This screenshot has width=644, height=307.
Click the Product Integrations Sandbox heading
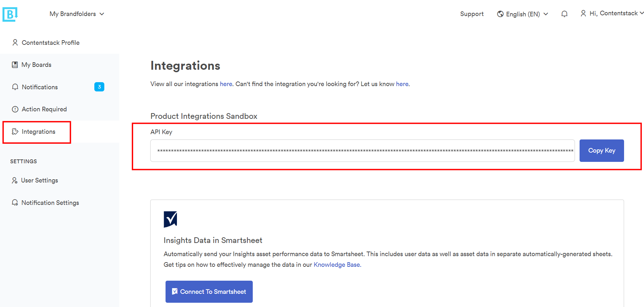(204, 116)
